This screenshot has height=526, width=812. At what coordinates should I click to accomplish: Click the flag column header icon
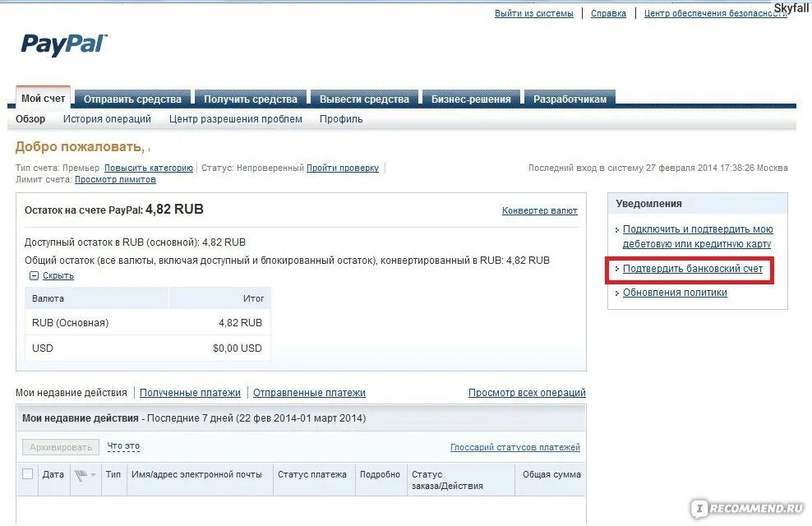point(81,475)
